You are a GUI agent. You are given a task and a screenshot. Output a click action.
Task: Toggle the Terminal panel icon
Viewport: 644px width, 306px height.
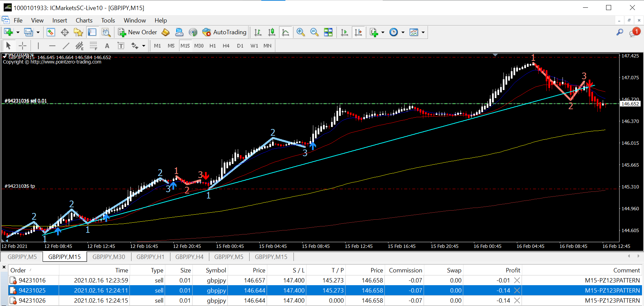(92, 32)
